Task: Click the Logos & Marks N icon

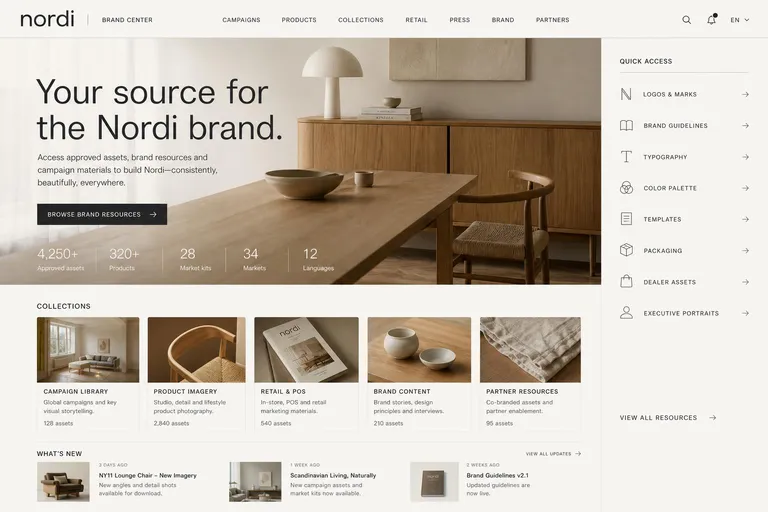Action: 626,94
